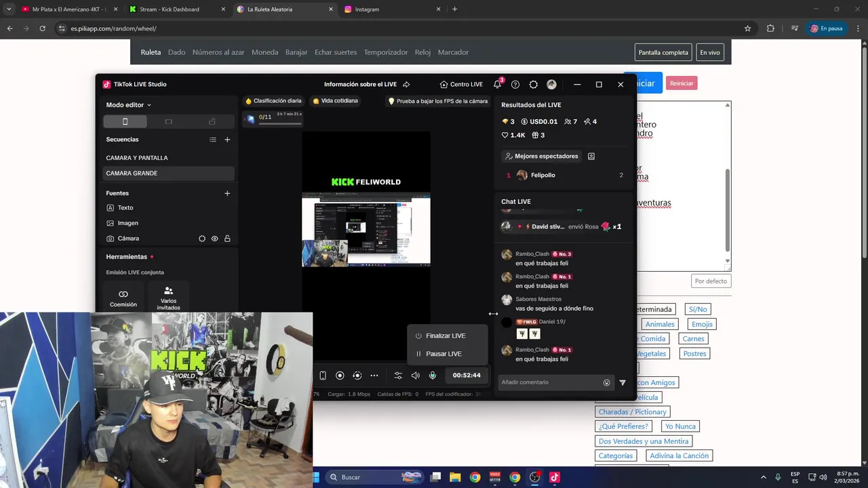Open Dado in wheel site navigation

[x=176, y=52]
